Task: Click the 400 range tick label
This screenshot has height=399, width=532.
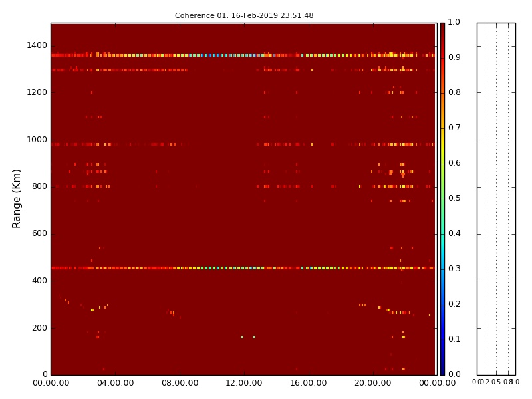Action: [39, 281]
